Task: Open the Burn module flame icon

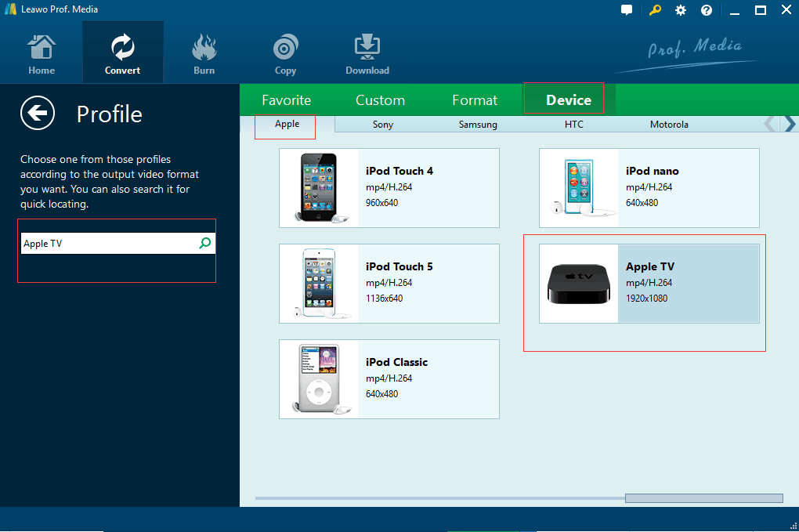Action: (x=204, y=49)
